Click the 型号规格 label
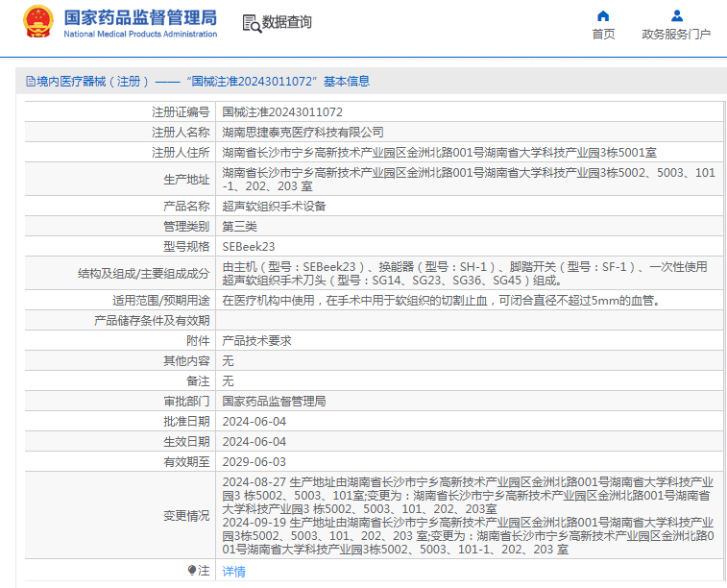 pos(186,247)
